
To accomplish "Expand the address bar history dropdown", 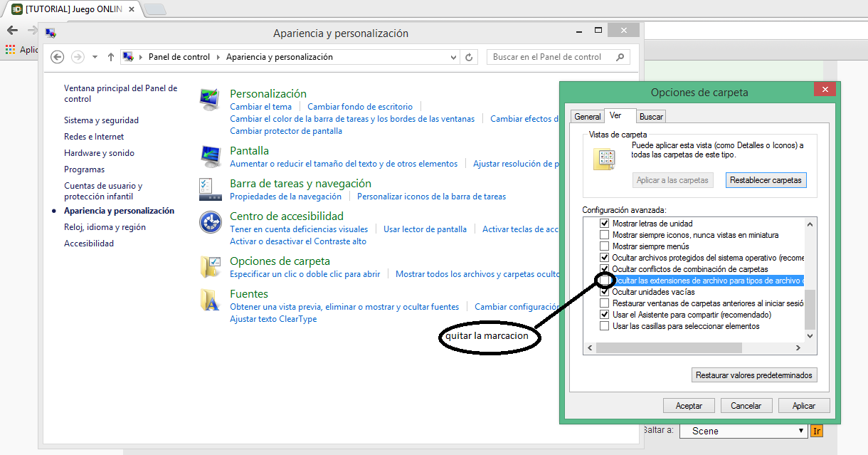I will (453, 57).
